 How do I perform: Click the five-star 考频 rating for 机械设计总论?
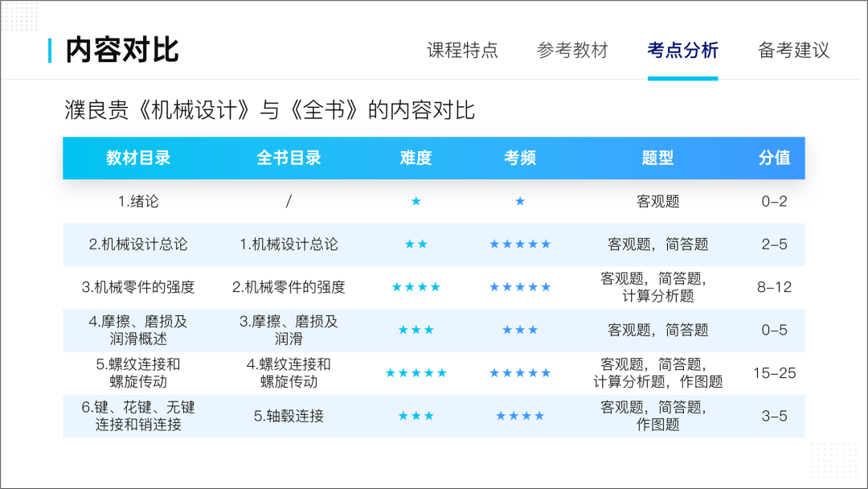520,244
